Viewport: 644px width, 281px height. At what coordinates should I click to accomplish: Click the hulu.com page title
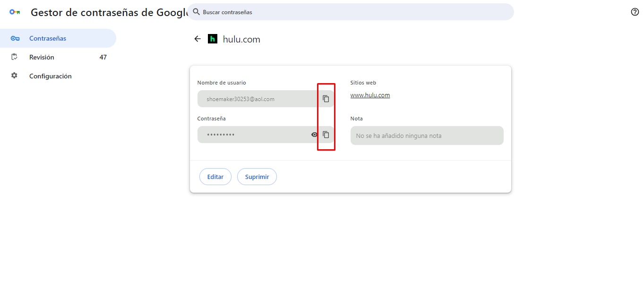241,40
